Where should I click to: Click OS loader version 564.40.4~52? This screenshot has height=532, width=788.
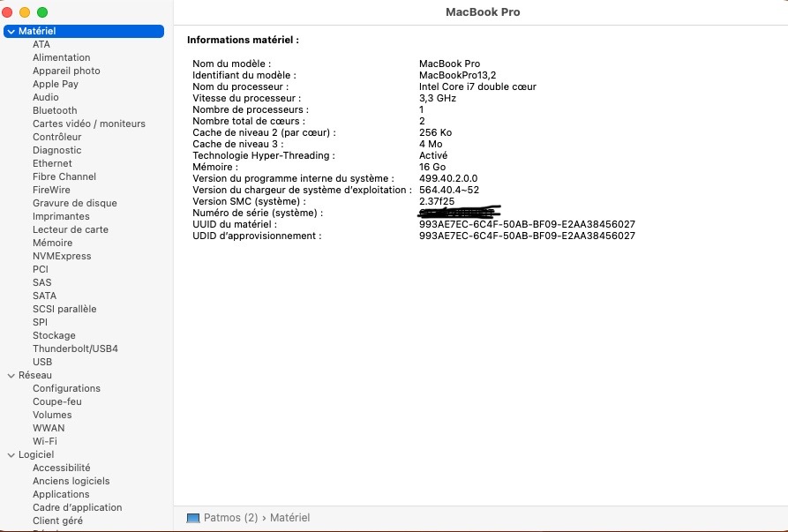click(x=449, y=190)
